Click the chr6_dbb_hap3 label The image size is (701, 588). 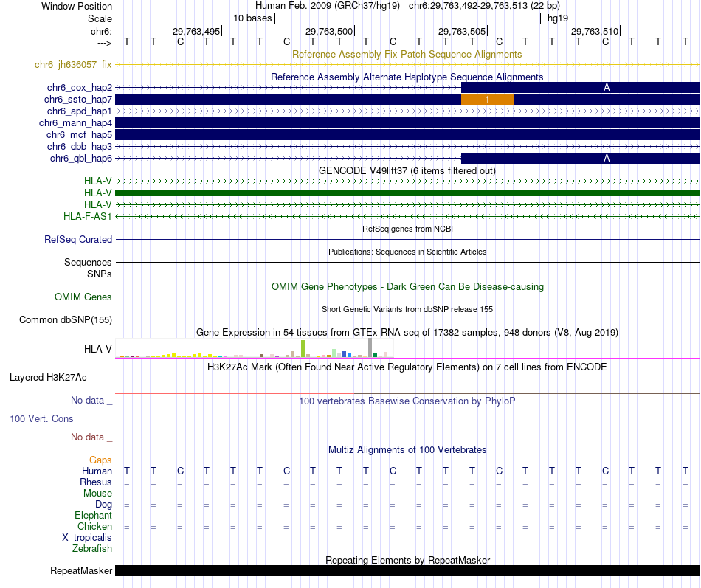[x=80, y=146]
